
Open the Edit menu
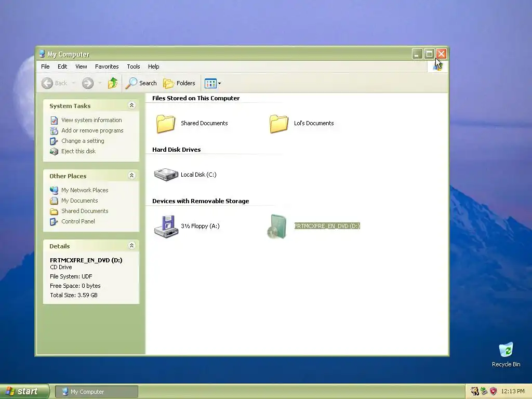[62, 66]
